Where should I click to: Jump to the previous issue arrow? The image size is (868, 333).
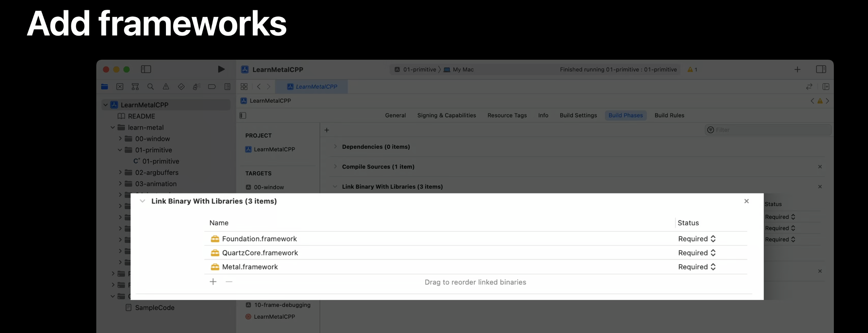point(812,101)
